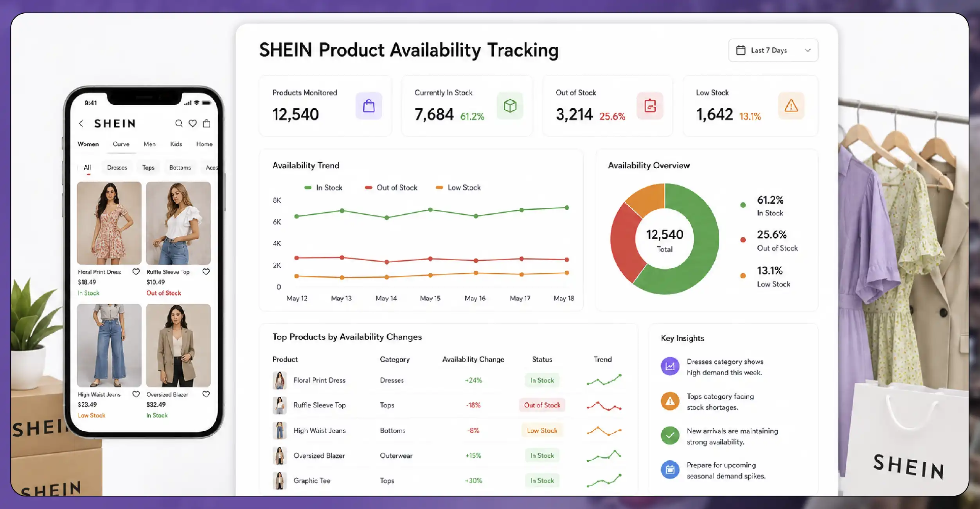Open the High Waist Jeans product photo
This screenshot has width=980, height=509.
coord(109,346)
